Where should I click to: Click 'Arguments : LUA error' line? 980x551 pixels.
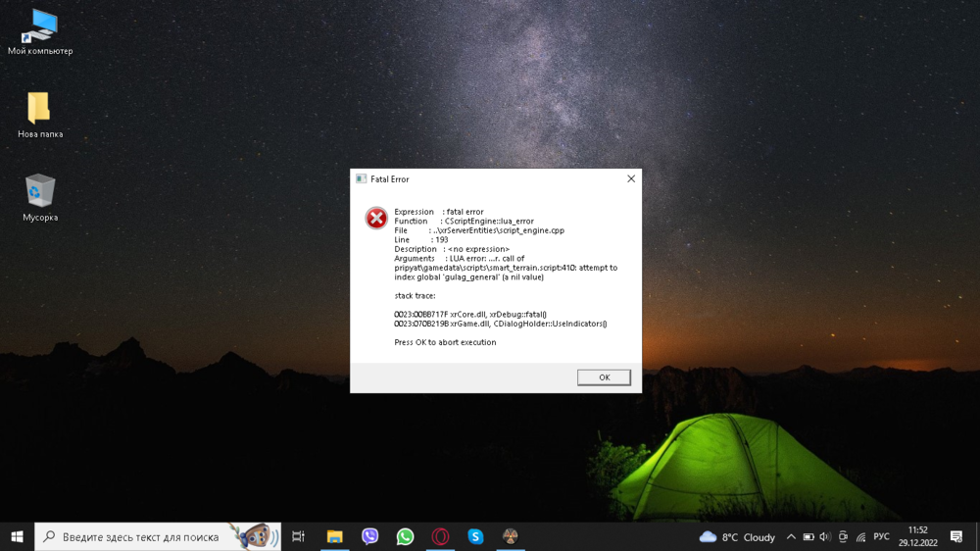(x=459, y=258)
